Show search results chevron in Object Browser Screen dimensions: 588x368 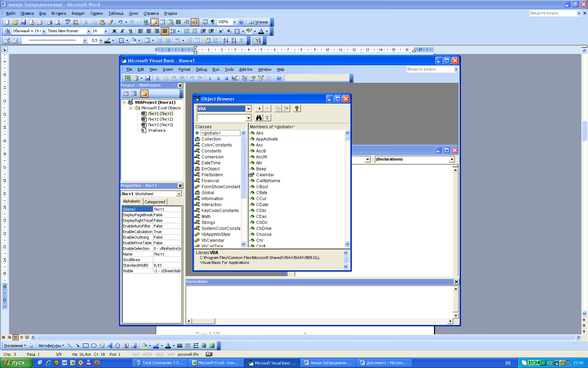click(267, 118)
